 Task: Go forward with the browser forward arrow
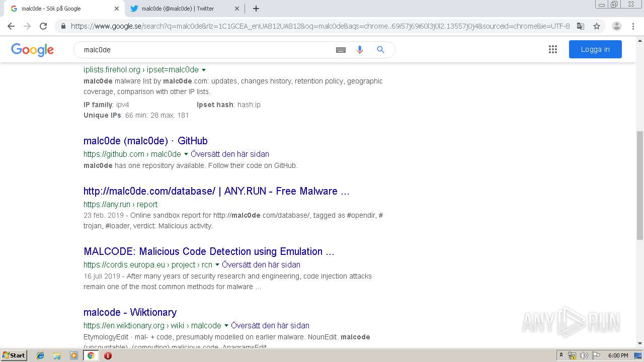[27, 26]
